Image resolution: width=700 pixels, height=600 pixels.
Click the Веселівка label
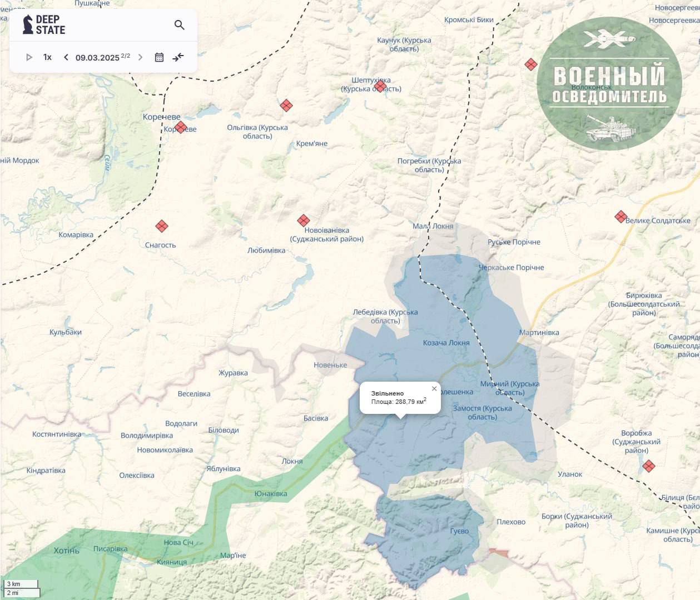point(194,393)
